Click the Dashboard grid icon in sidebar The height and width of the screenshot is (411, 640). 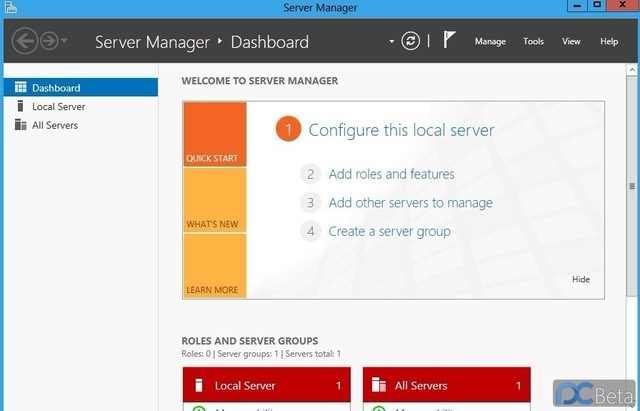20,87
